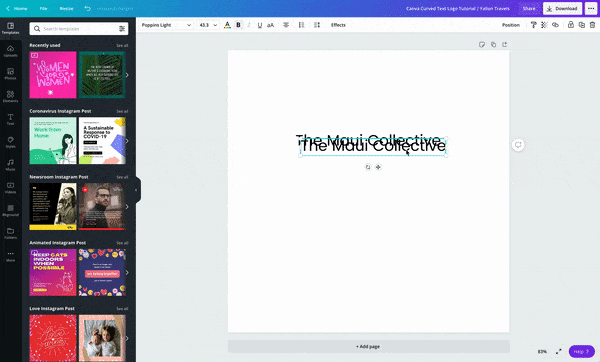Add a note to the page
The height and width of the screenshot is (362, 600).
pos(482,45)
